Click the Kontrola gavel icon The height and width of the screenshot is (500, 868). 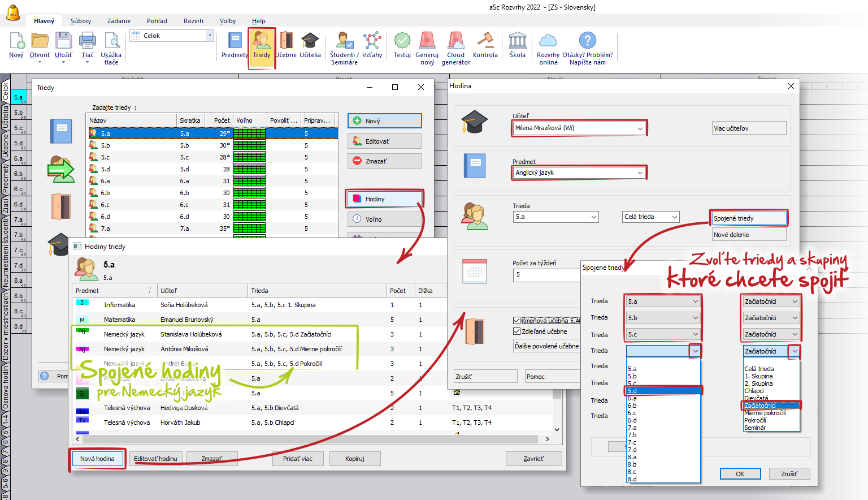click(x=485, y=41)
